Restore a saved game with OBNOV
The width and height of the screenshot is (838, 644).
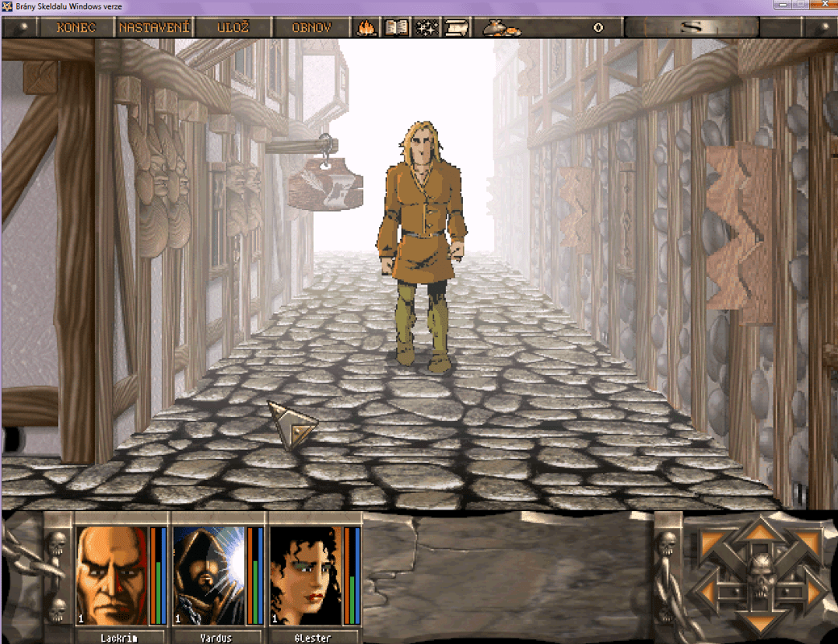click(312, 27)
